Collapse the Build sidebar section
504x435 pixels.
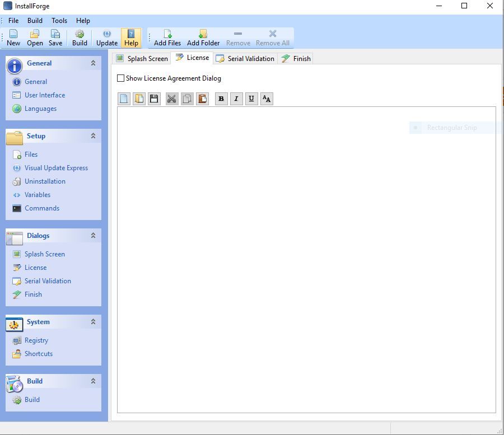tap(93, 381)
